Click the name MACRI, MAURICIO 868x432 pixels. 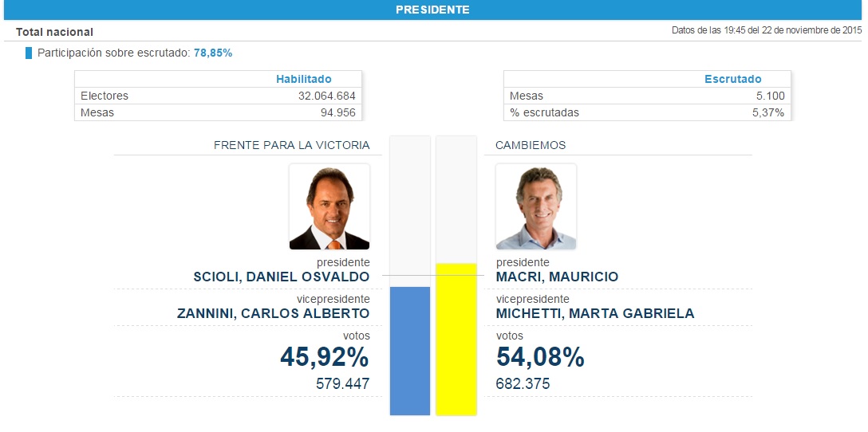[x=557, y=277]
